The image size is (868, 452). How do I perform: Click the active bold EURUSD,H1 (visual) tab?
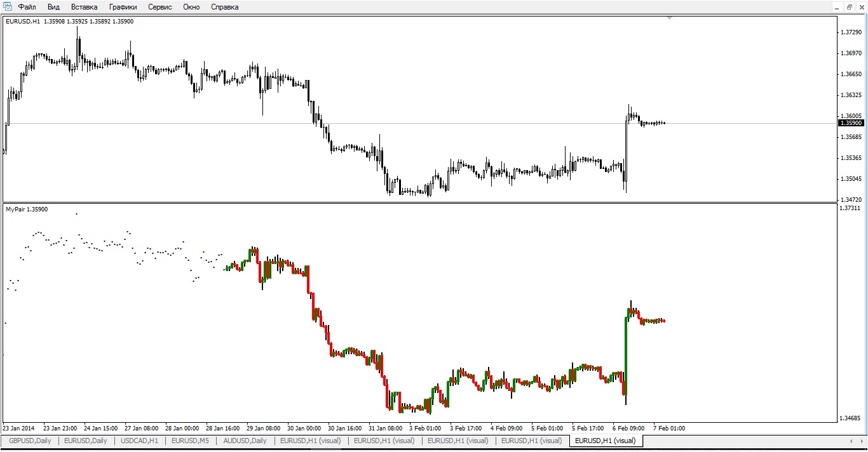coord(605,441)
